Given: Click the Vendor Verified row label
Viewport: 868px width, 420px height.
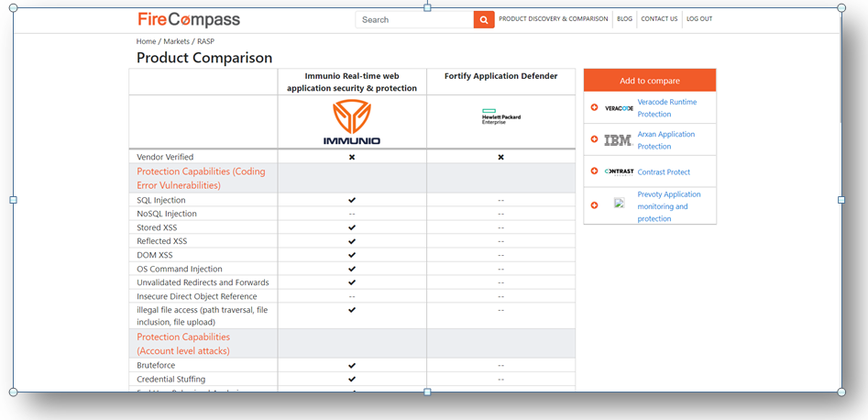Looking at the screenshot, I should (x=165, y=158).
